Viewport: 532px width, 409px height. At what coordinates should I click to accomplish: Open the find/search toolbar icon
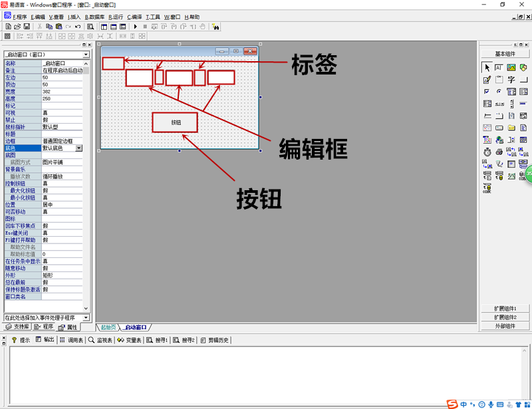tap(90, 27)
